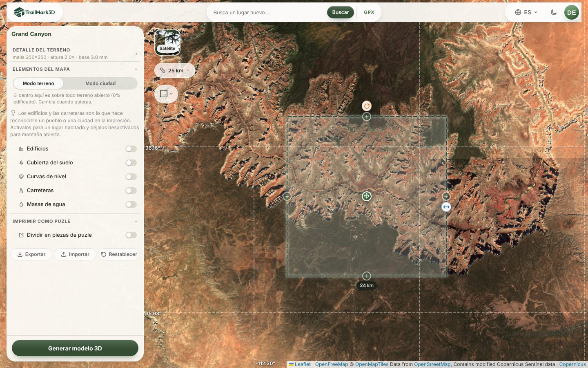Click the Importar button
The image size is (588, 368).
(x=75, y=254)
